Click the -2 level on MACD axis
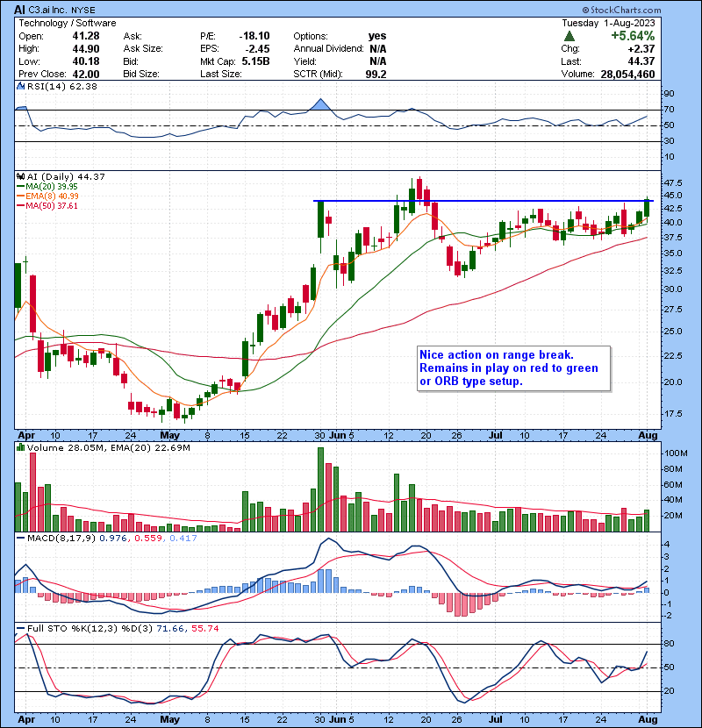The width and height of the screenshot is (702, 728). click(x=668, y=616)
